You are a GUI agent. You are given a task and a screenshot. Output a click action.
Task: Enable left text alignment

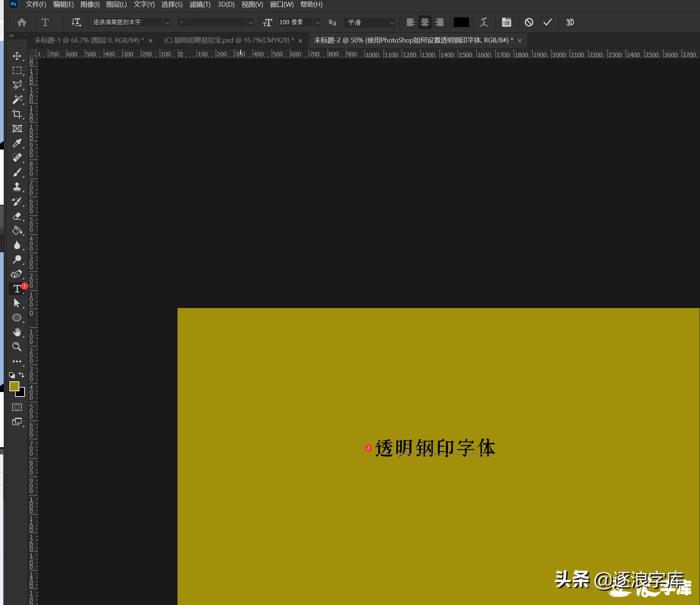[410, 22]
